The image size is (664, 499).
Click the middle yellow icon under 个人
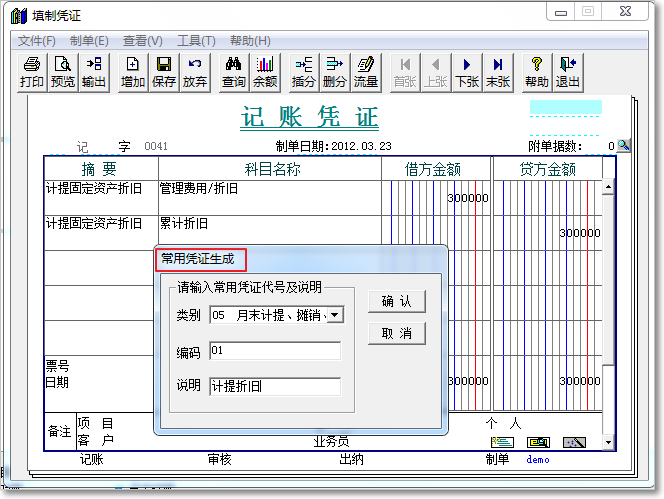point(539,443)
